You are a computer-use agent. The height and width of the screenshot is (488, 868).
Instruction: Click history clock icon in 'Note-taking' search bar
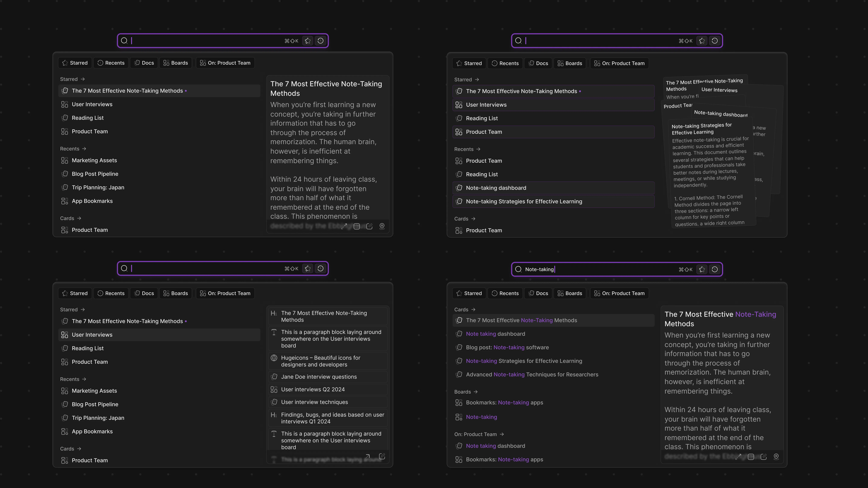coord(715,269)
